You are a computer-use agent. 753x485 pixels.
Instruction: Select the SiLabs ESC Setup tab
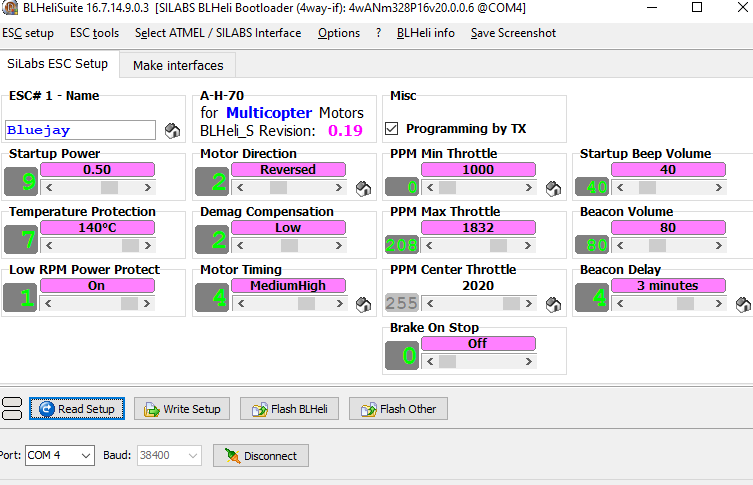(58, 64)
